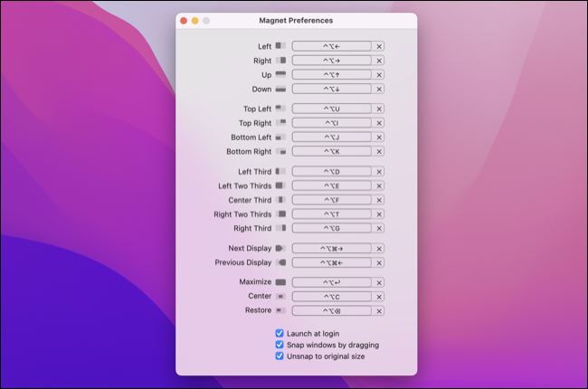The height and width of the screenshot is (389, 588).
Task: Click the Left Third layout icon
Action: pos(280,171)
